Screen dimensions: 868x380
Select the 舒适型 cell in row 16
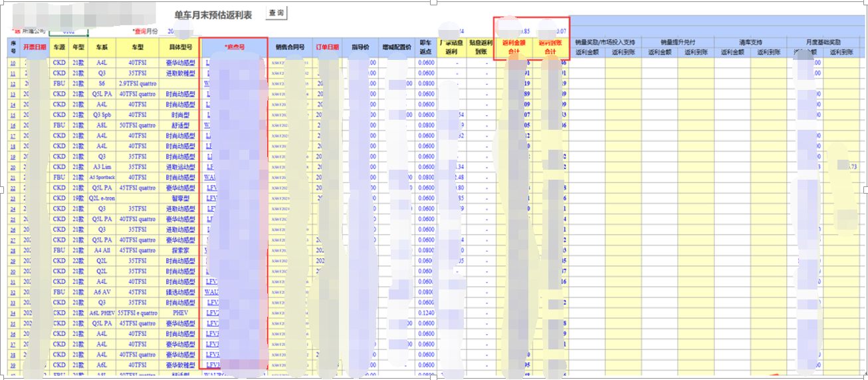click(179, 125)
